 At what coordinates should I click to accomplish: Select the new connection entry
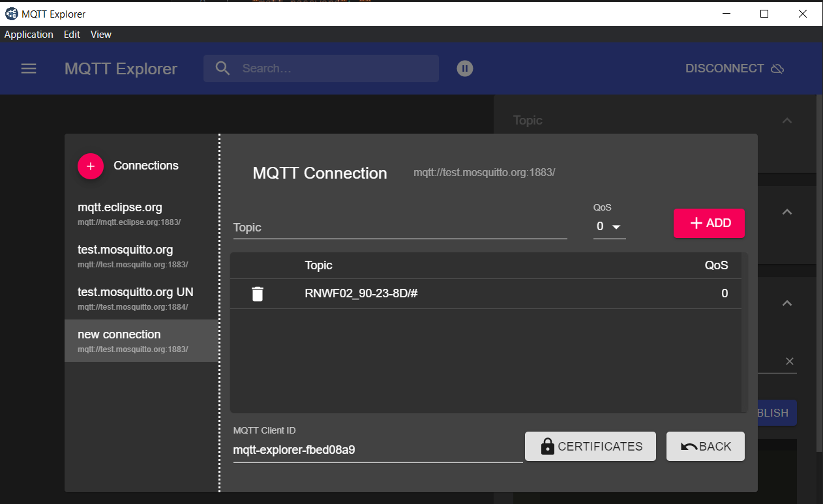[141, 341]
